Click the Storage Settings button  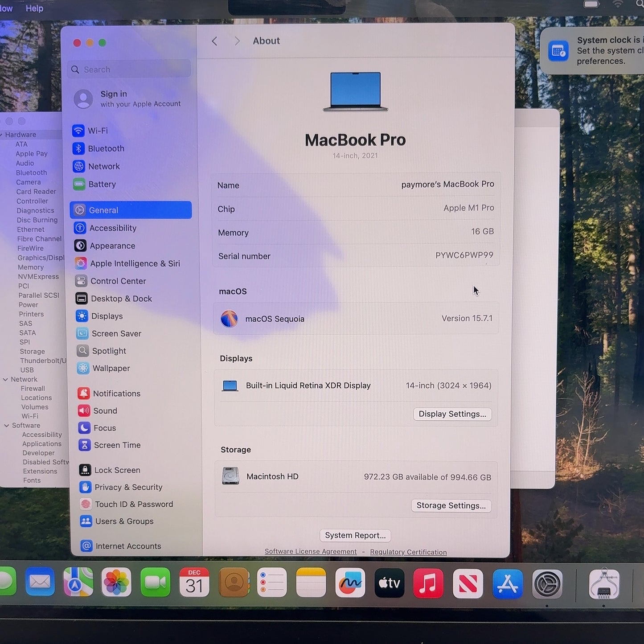click(x=451, y=505)
